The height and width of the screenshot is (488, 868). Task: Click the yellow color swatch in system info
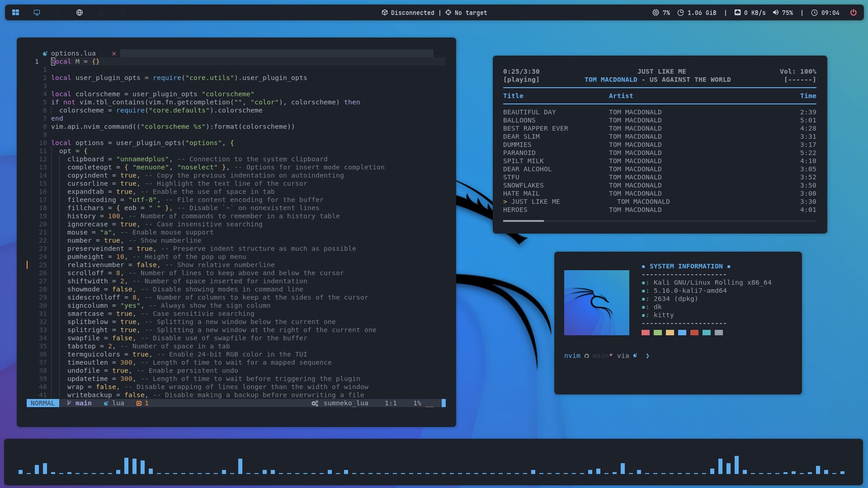point(670,333)
